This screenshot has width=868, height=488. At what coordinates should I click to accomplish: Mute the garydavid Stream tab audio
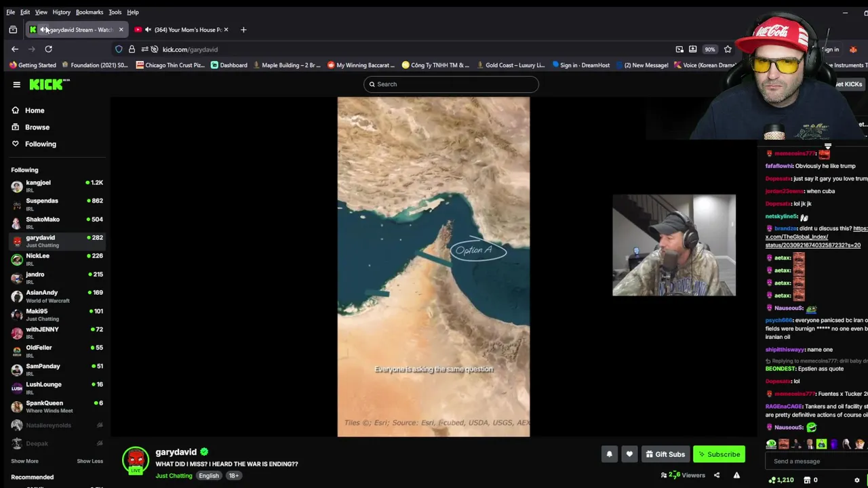point(43,30)
